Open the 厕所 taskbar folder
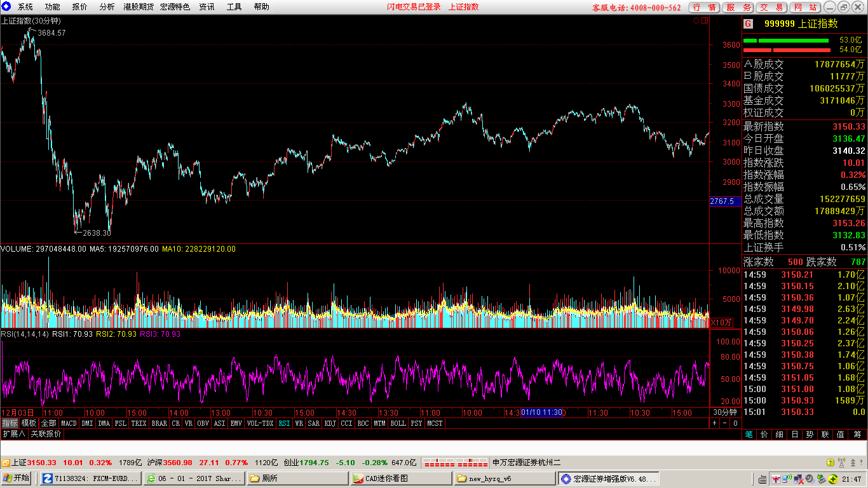Screen dimensions: 868x488 coord(297,478)
